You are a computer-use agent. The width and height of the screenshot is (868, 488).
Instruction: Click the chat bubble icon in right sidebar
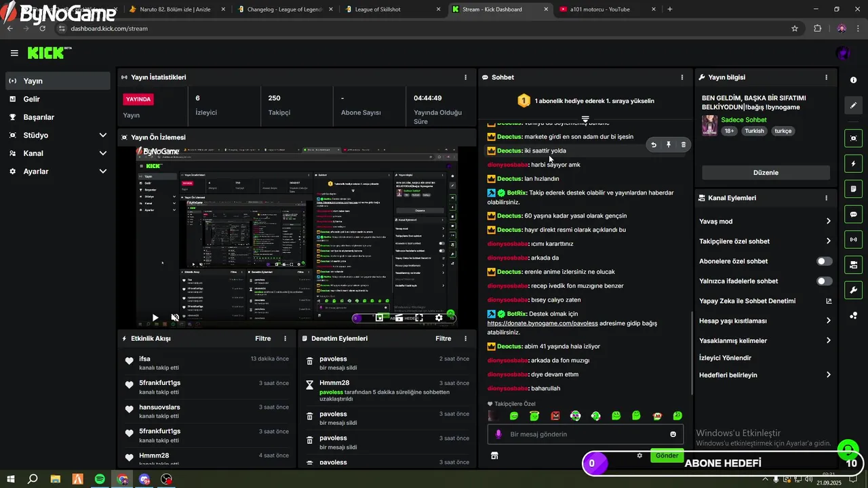point(853,214)
